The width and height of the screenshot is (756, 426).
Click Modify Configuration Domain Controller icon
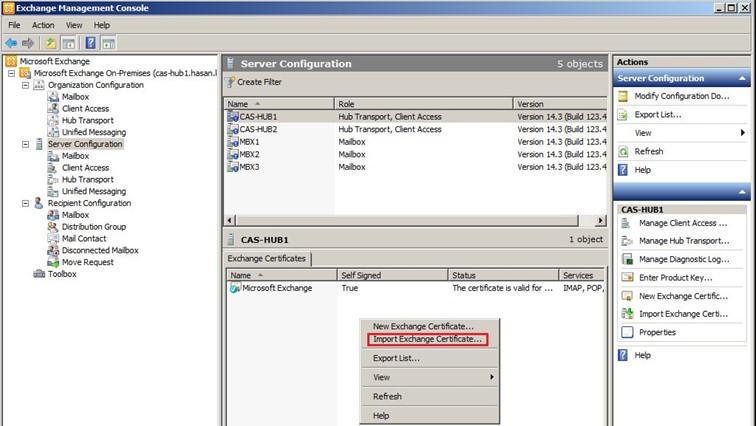[x=623, y=96]
